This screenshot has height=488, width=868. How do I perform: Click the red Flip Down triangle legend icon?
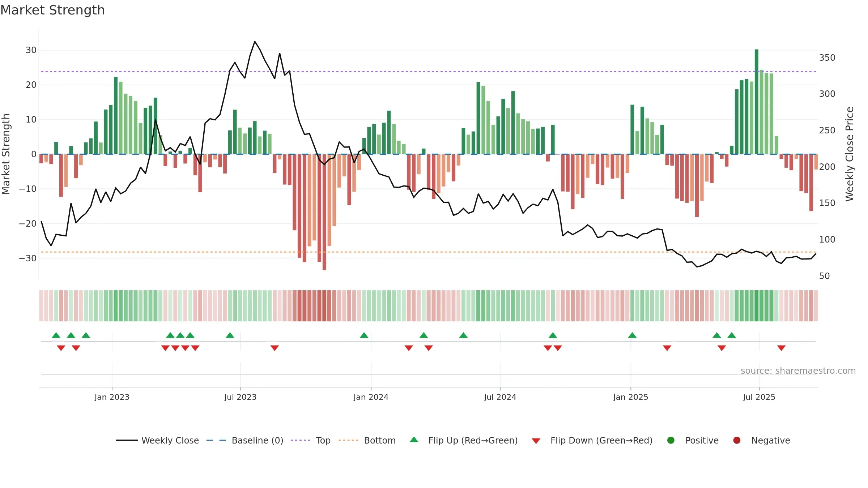(x=536, y=441)
